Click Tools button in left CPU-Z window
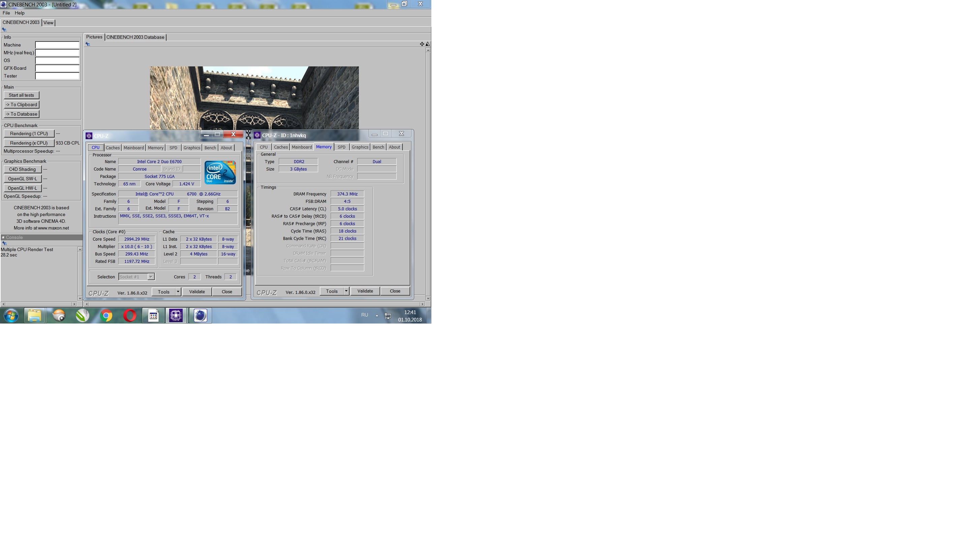The image size is (980, 550). coord(163,292)
